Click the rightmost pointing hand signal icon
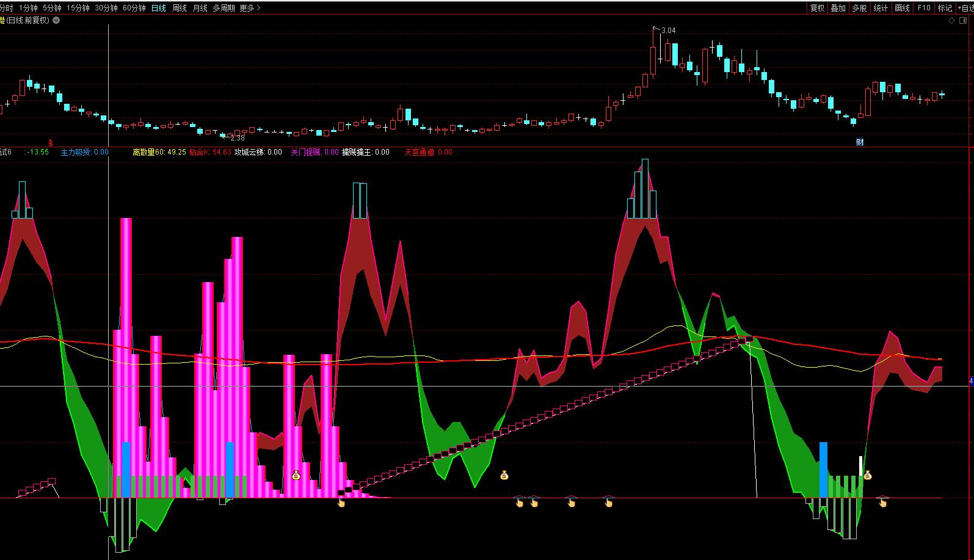Screen dimensions: 974x560 [883, 503]
